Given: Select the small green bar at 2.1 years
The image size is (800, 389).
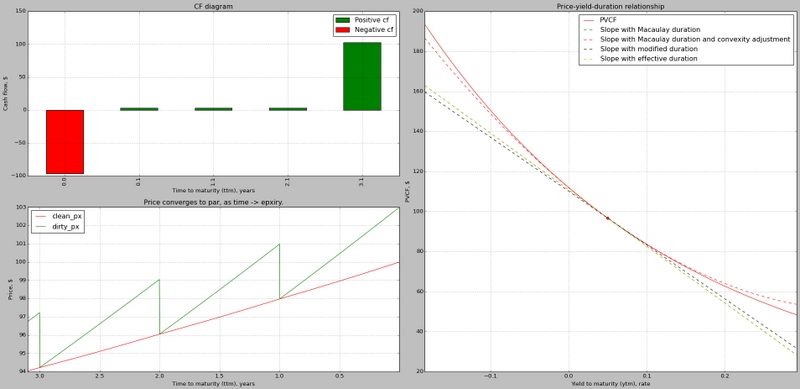Looking at the screenshot, I should (288, 109).
